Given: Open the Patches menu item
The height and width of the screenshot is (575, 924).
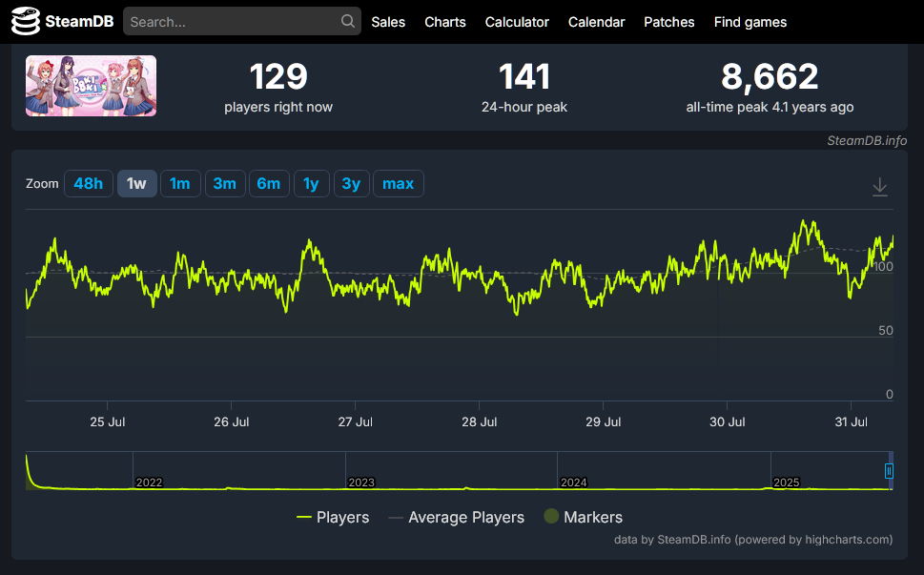Looking at the screenshot, I should (668, 22).
